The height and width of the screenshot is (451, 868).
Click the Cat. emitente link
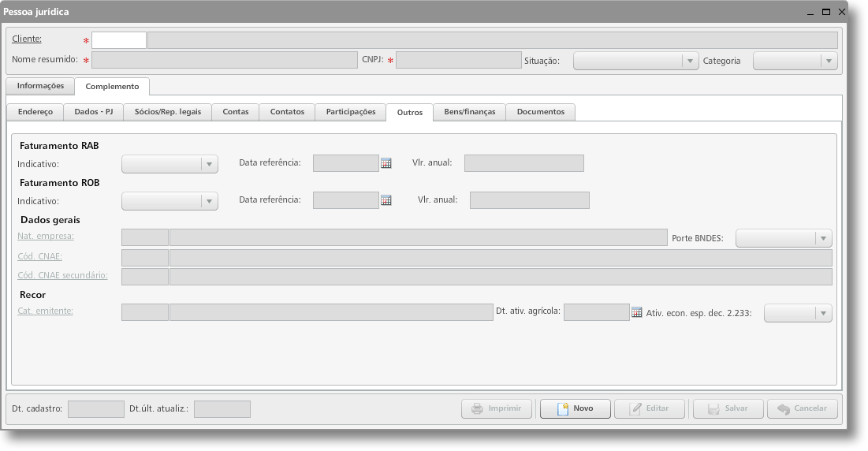coord(45,311)
